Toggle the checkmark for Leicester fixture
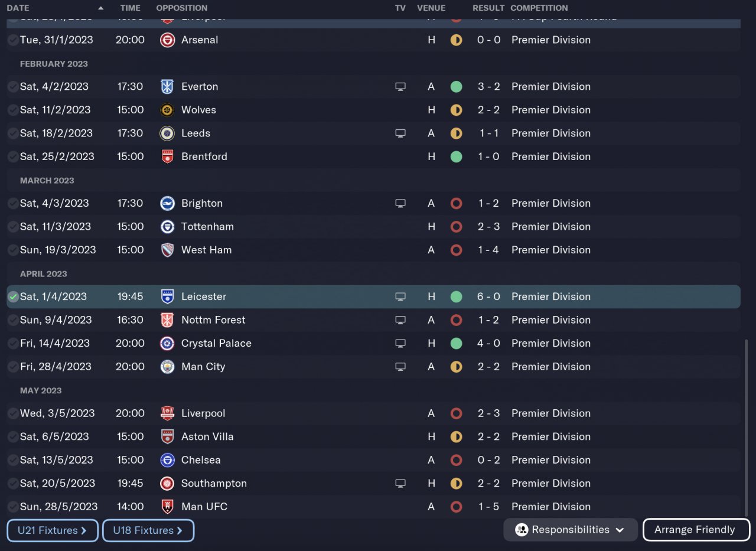Screen dimensions: 756x551 13,296
